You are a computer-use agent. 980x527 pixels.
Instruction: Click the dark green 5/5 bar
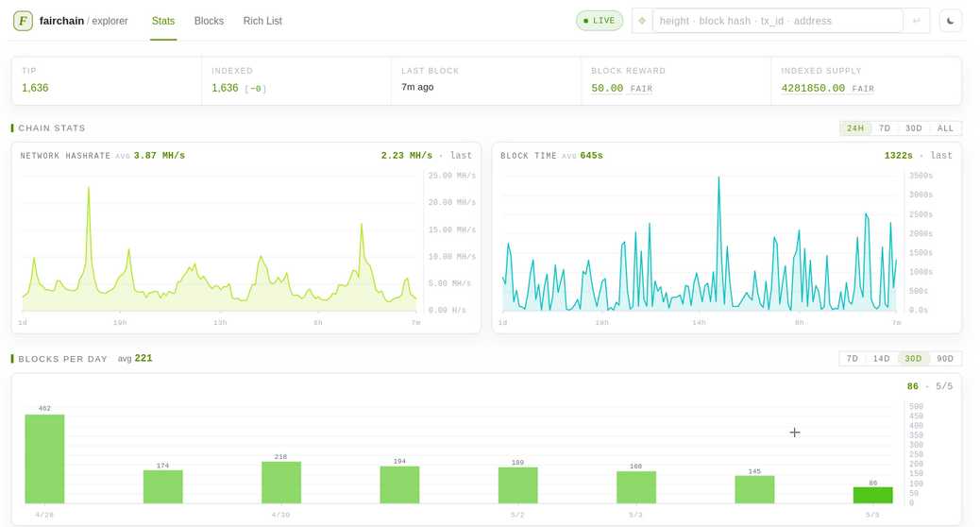point(872,495)
